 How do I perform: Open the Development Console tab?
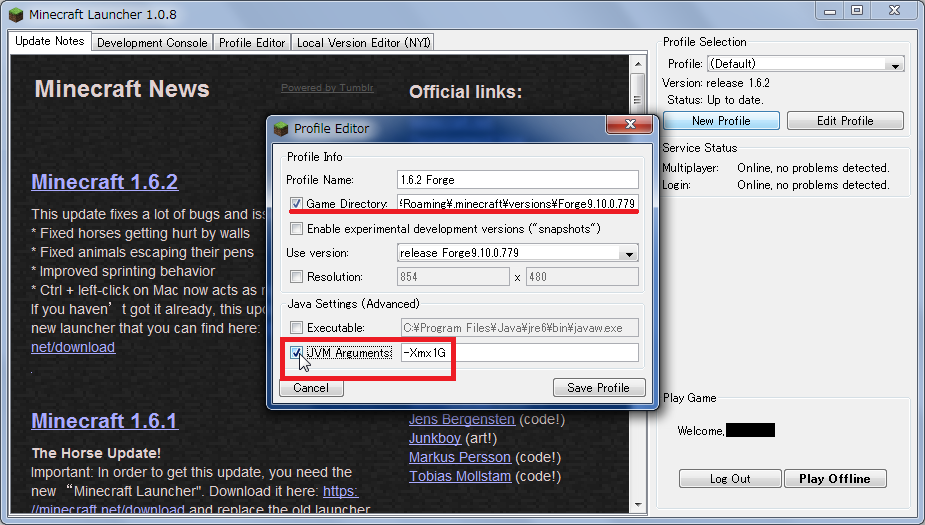(x=152, y=42)
